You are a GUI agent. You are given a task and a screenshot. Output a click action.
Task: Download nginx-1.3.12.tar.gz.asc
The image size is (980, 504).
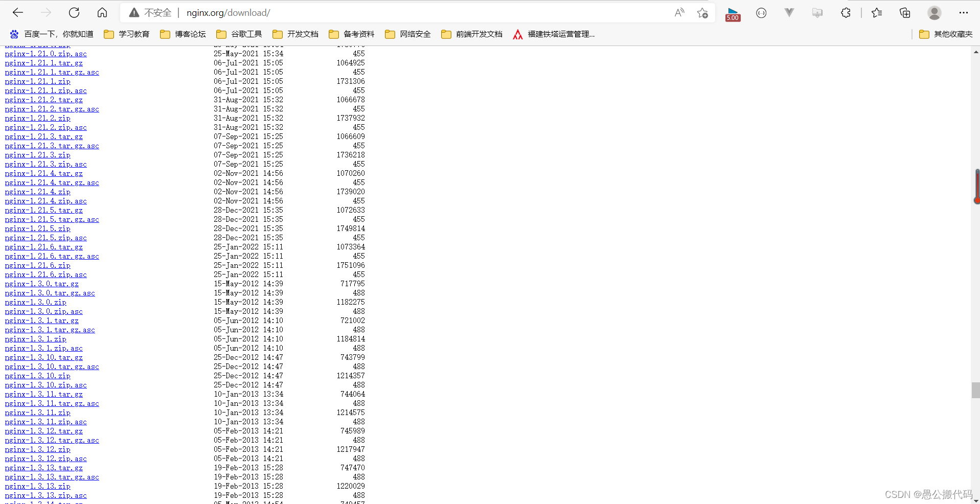[x=52, y=440]
